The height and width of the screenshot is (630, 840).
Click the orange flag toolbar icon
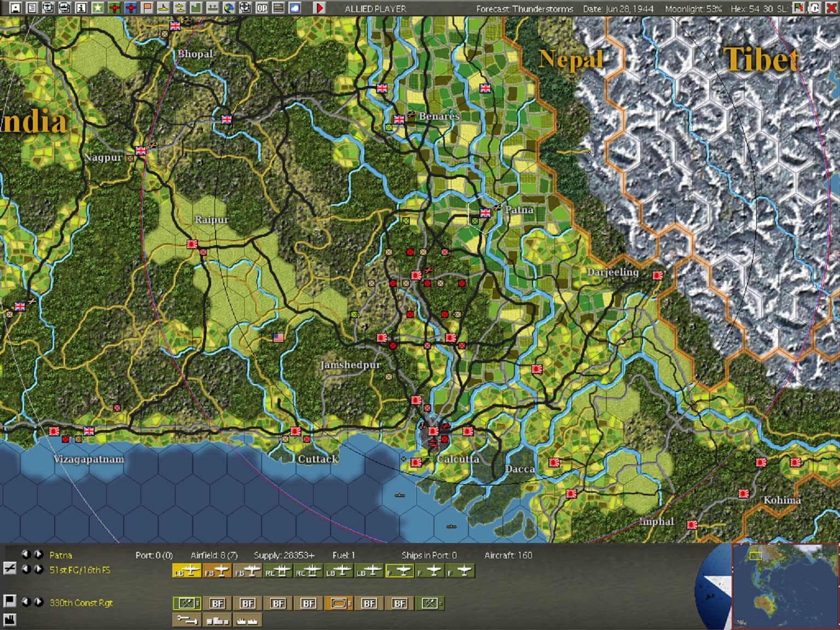click(x=147, y=8)
